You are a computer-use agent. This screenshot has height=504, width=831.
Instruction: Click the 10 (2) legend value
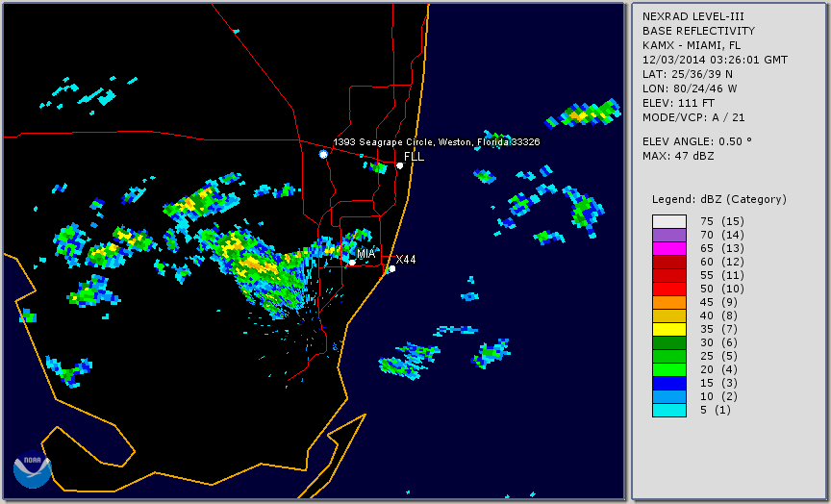(x=718, y=396)
